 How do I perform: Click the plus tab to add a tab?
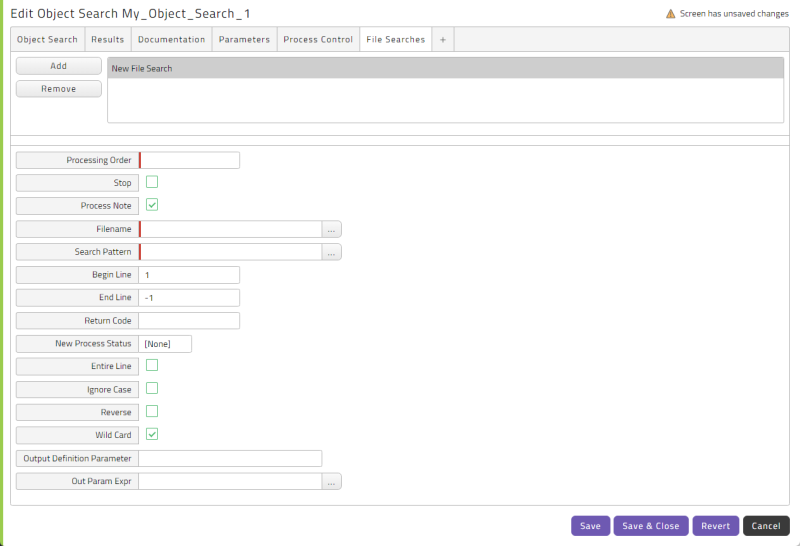point(443,39)
